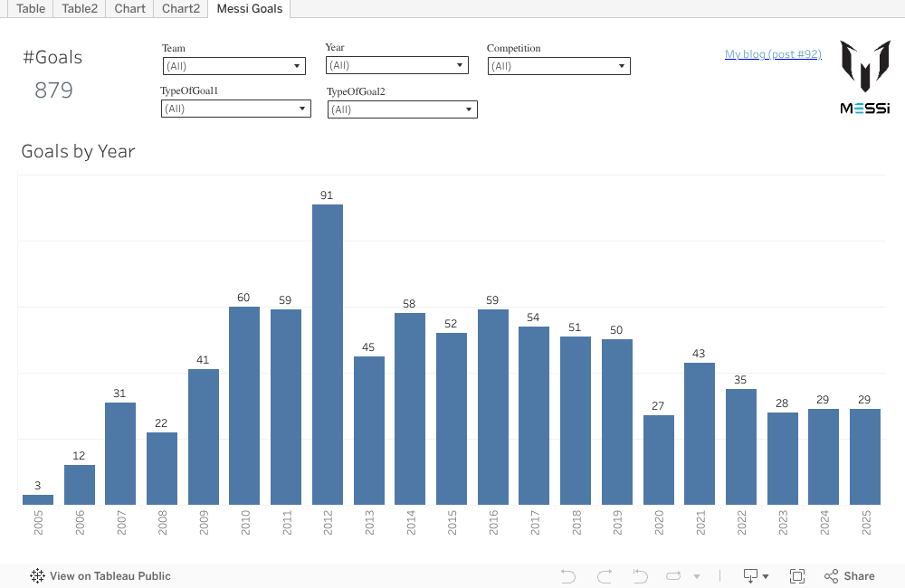Enter full screen mode
The height and width of the screenshot is (588, 905).
[x=797, y=576]
